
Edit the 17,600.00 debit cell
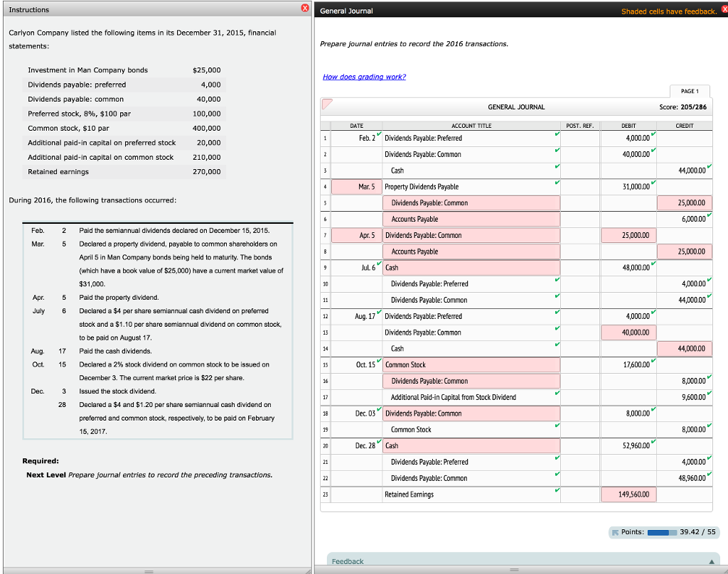pos(628,364)
